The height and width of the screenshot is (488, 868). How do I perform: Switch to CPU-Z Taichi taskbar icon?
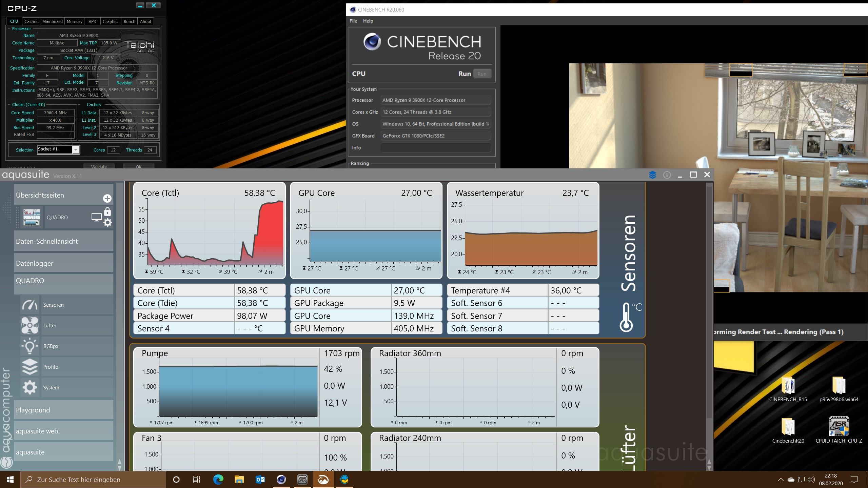click(302, 480)
